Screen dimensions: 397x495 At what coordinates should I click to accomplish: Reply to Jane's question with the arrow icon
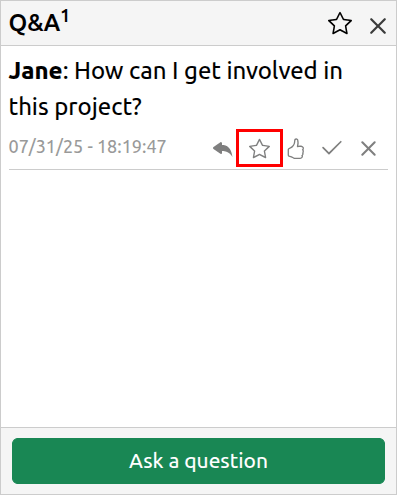point(222,149)
